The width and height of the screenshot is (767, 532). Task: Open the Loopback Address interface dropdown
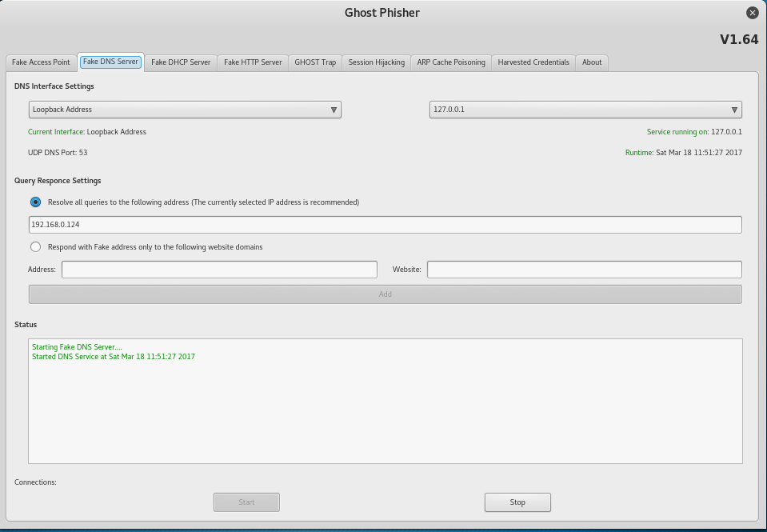click(x=185, y=110)
